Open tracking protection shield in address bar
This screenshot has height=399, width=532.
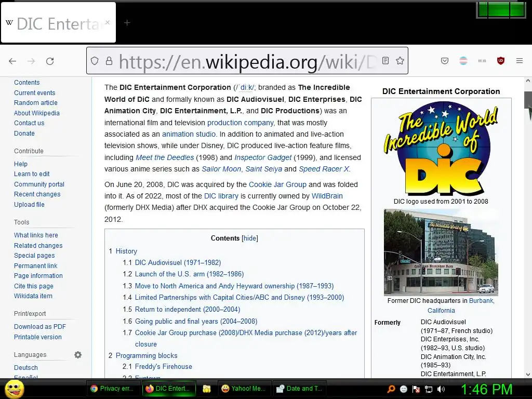(x=95, y=61)
